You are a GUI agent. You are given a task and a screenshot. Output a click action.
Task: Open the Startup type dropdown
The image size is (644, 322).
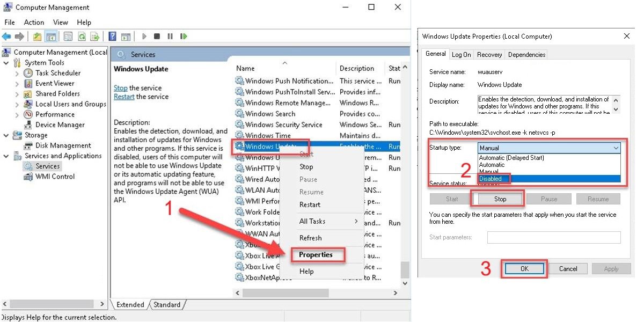click(x=549, y=148)
